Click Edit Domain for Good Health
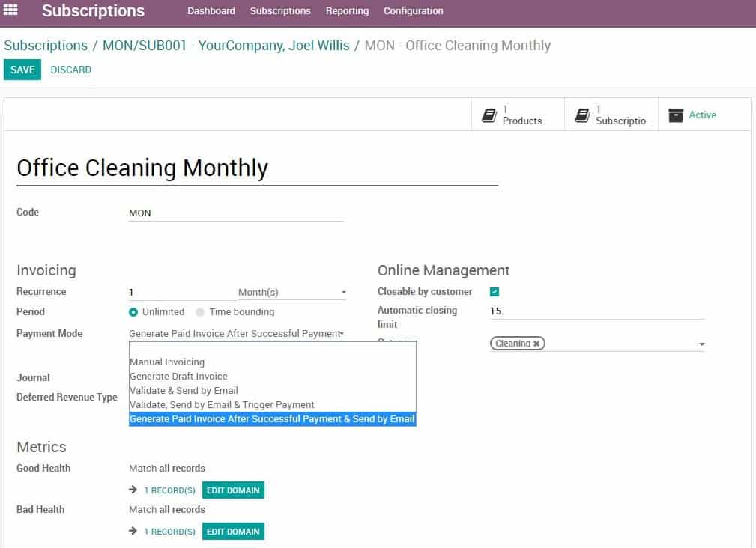Screen dimensions: 756x548 click(x=233, y=490)
